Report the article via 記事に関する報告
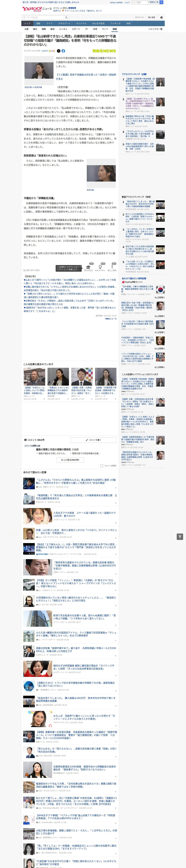The height and width of the screenshot is (868, 186). click(x=32, y=270)
